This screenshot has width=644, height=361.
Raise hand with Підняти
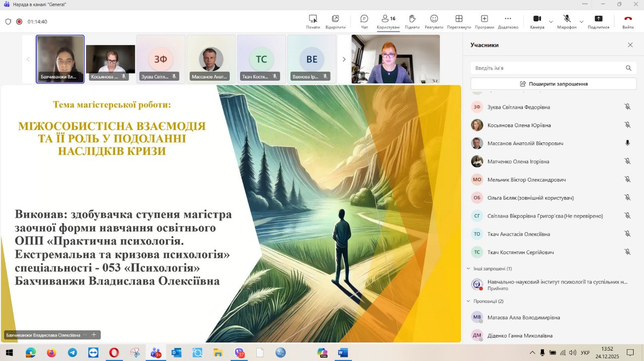(412, 22)
